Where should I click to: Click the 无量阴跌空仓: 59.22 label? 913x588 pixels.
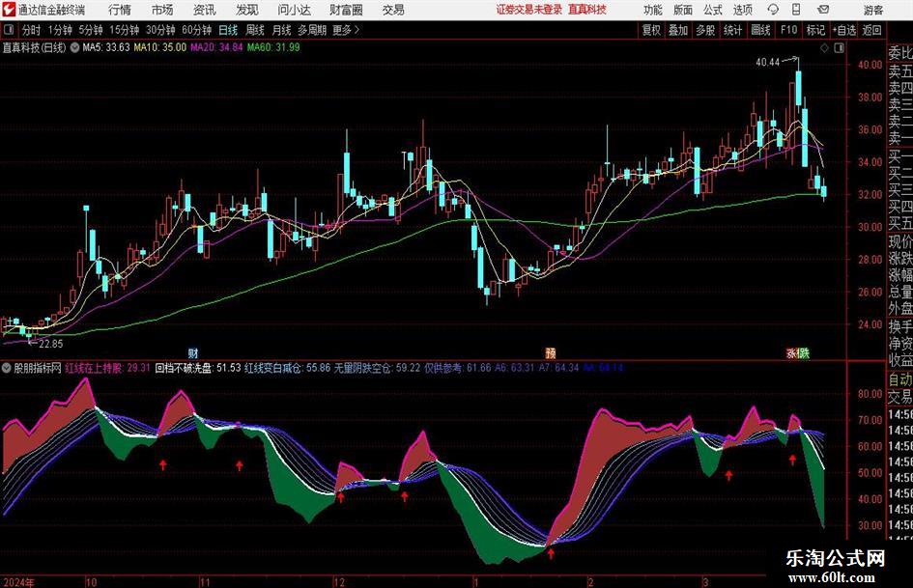377,368
